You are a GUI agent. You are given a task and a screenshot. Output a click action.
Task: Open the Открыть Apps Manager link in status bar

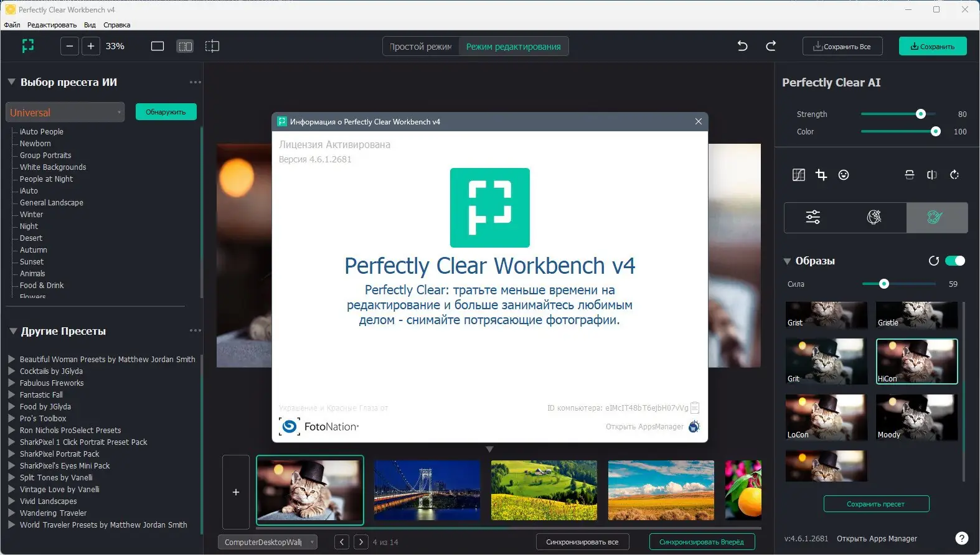point(877,539)
